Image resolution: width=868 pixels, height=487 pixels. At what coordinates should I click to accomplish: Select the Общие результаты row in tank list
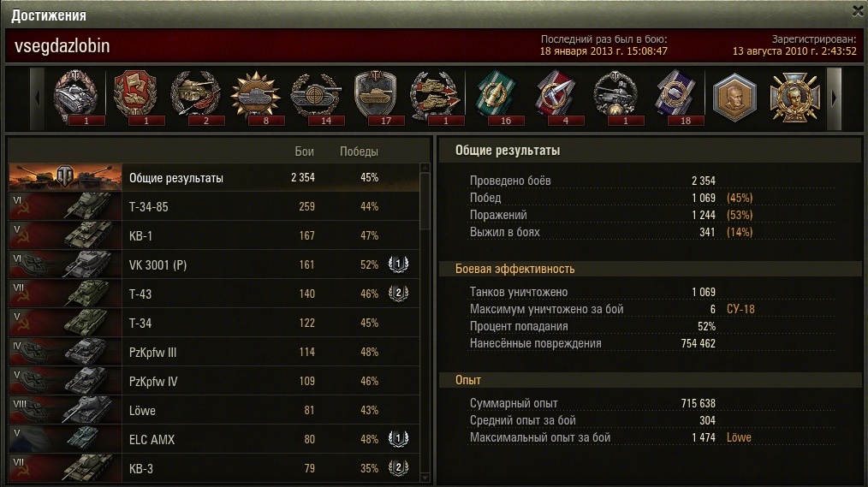click(x=214, y=178)
